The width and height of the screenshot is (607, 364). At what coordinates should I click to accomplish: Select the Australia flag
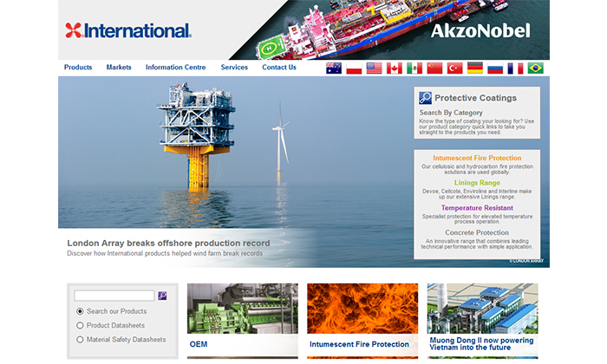point(334,68)
